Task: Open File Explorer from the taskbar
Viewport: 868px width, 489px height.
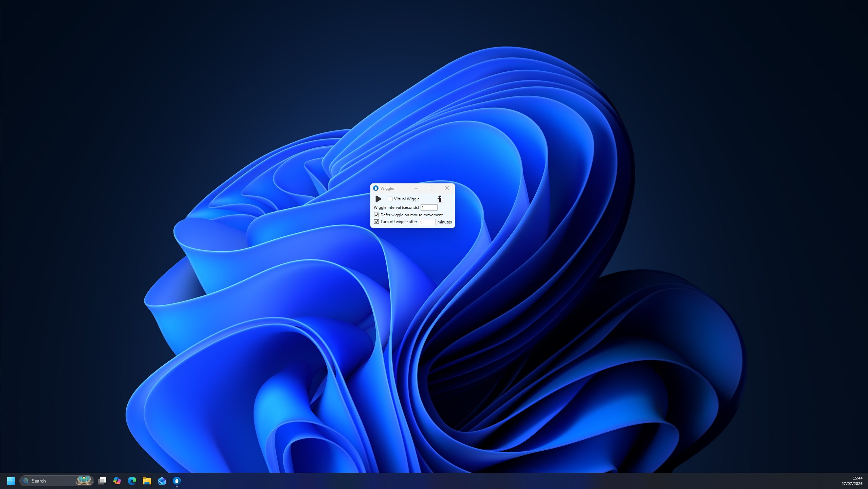Action: (x=147, y=481)
